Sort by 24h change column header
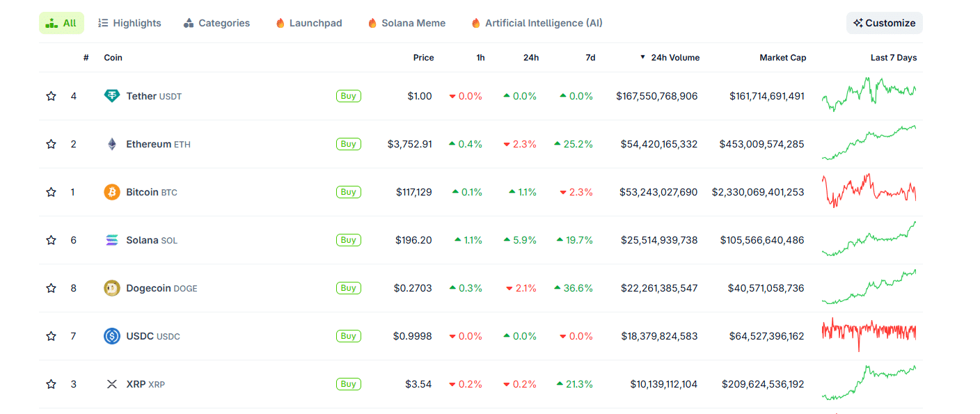The height and width of the screenshot is (414, 980). pyautogui.click(x=531, y=58)
